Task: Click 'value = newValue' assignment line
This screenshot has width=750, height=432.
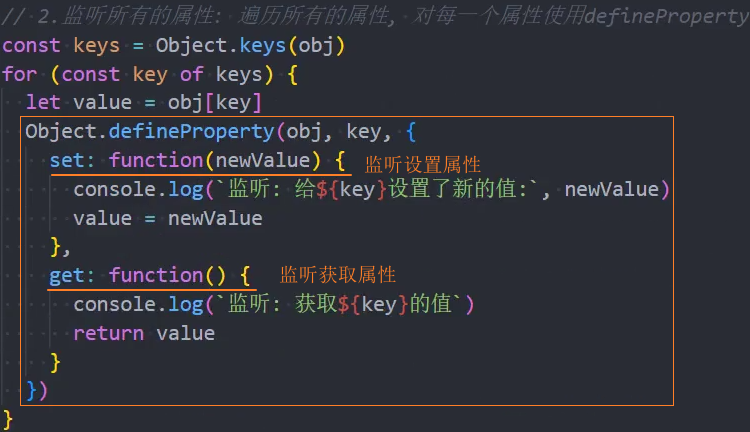Action: [x=167, y=219]
